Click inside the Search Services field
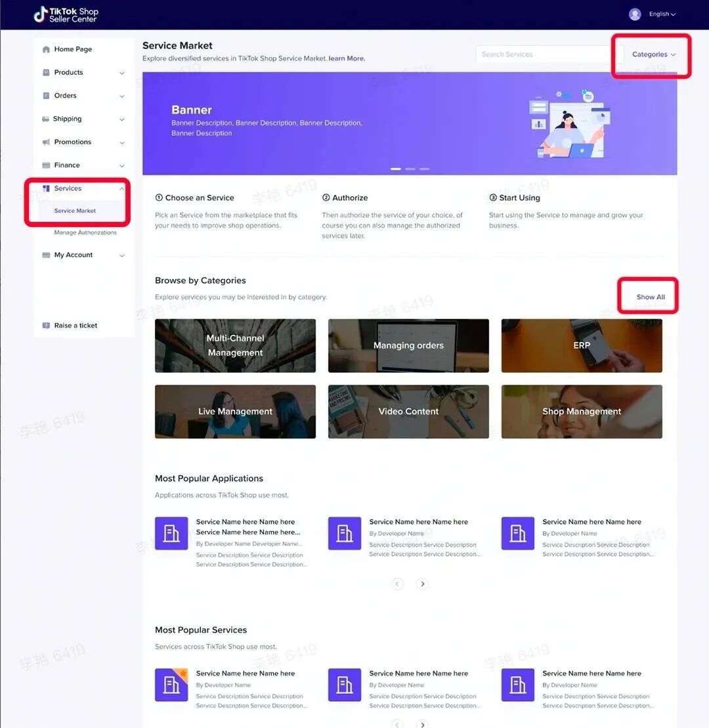Viewport: 709px width, 728px height. (x=545, y=54)
